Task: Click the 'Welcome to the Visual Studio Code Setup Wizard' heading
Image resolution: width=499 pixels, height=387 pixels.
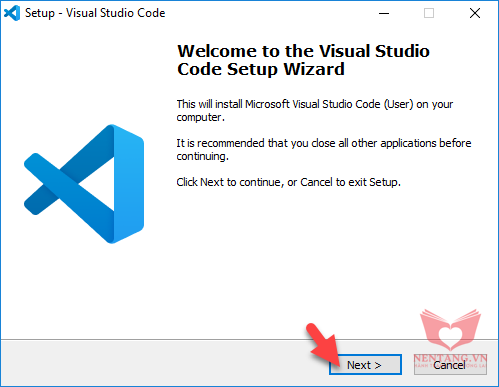Action: point(303,60)
